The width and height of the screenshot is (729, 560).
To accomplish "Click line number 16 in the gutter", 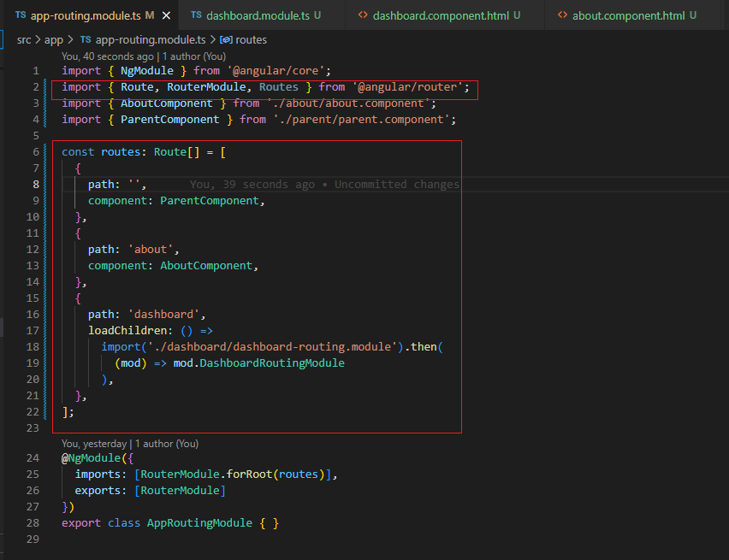I will click(x=33, y=314).
